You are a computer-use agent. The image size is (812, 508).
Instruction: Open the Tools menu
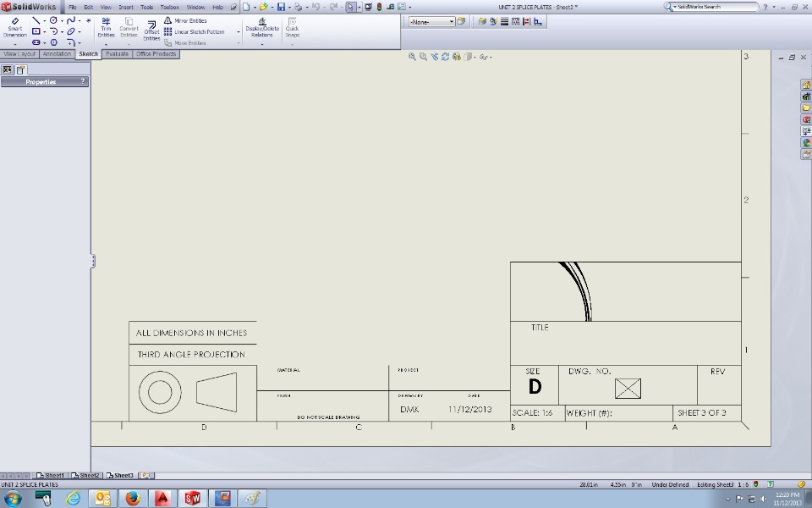[146, 8]
